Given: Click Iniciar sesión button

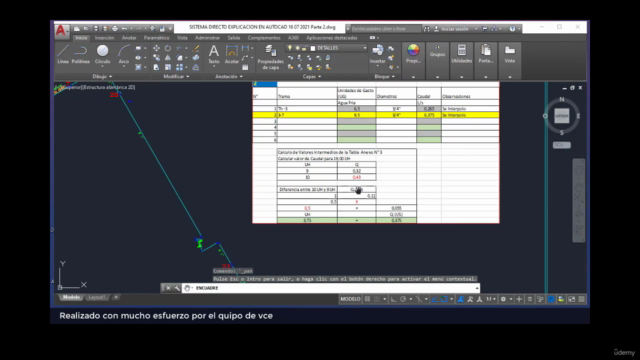Looking at the screenshot, I should point(455,29).
